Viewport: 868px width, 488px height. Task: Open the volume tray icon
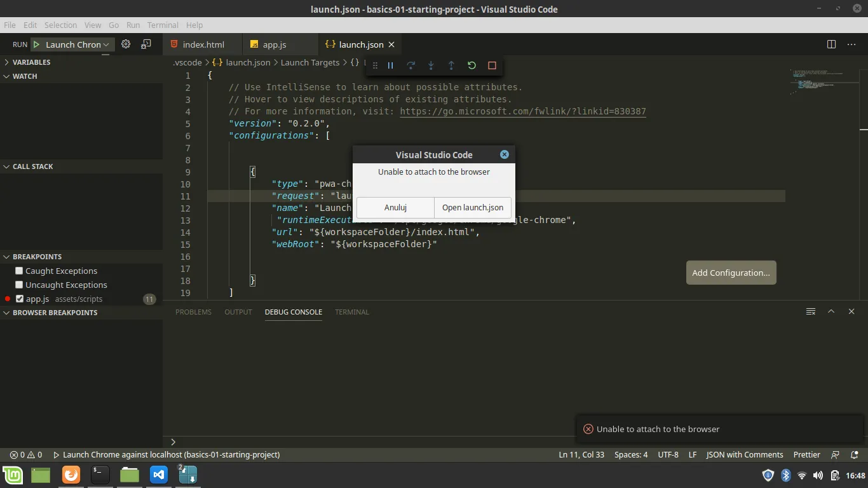pos(818,475)
